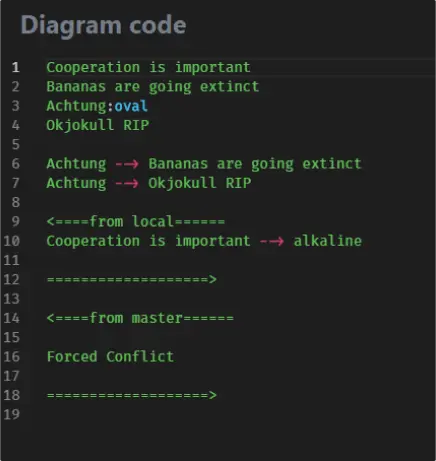Image resolution: width=436 pixels, height=461 pixels.
Task: Click 'Forced Conflict' text on line 16
Action: (x=110, y=357)
